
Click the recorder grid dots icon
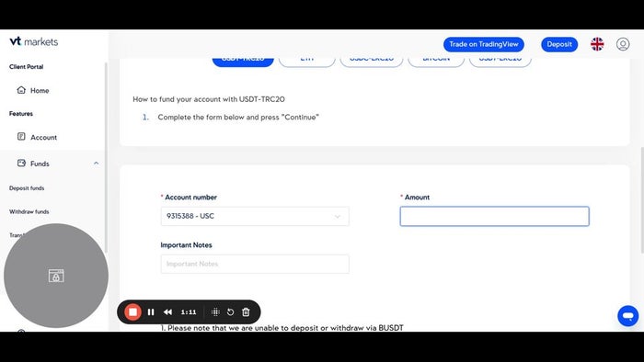pos(215,312)
